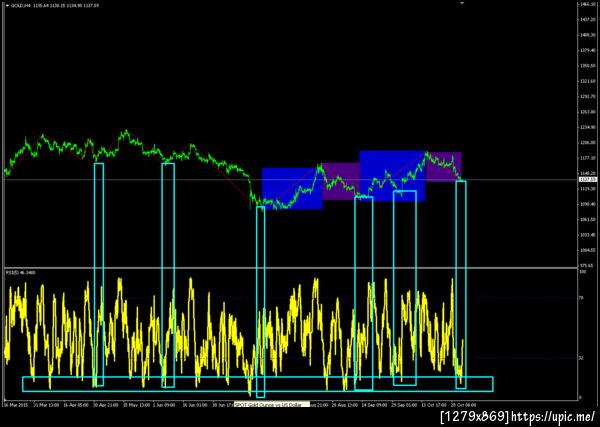
Task: Click the 14 Sep 09:00 time label
Action: [x=375, y=405]
